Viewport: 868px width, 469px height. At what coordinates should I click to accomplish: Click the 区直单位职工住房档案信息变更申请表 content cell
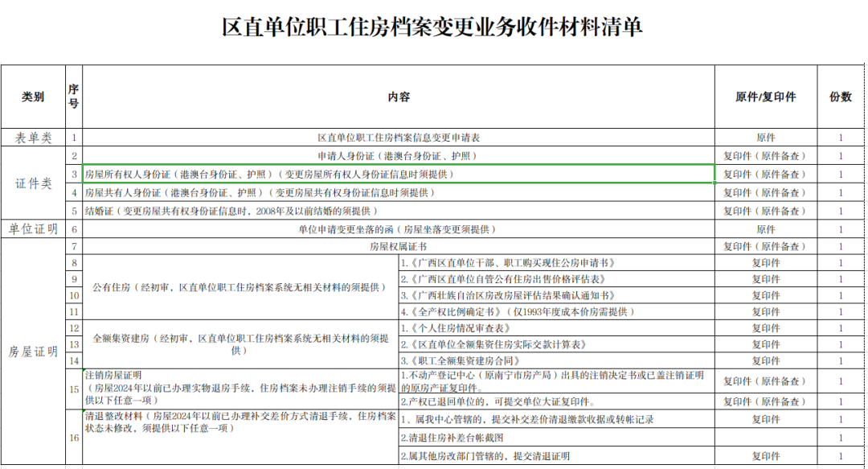coord(399,138)
